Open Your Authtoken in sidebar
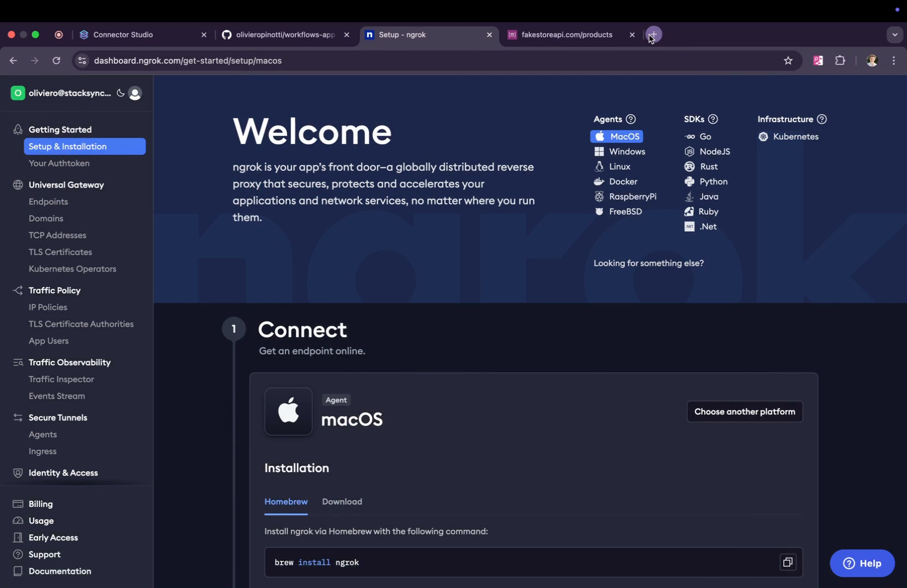Screen dimensions: 907x588 click(x=59, y=164)
